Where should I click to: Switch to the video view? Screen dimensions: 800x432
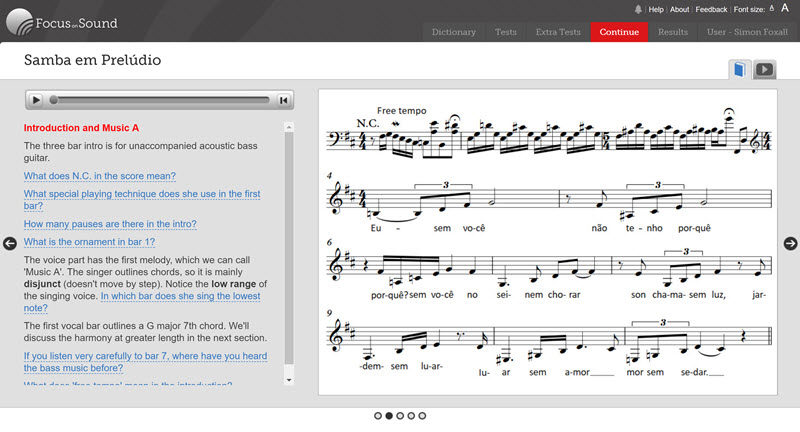pos(764,69)
